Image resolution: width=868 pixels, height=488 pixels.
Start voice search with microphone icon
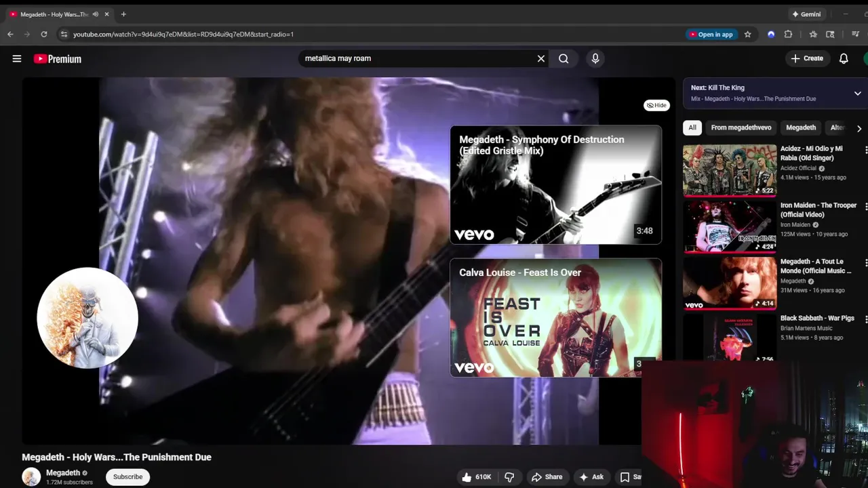[x=595, y=58]
